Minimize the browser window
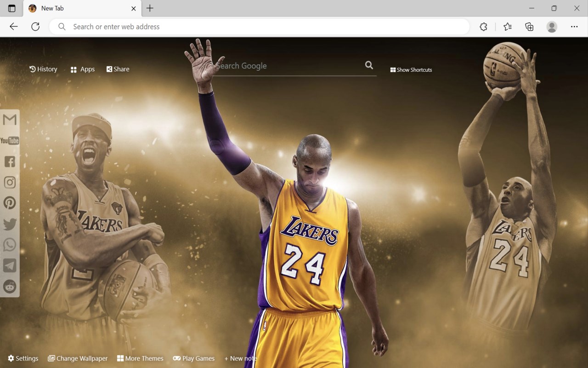Image resolution: width=588 pixels, height=368 pixels. coord(531,8)
